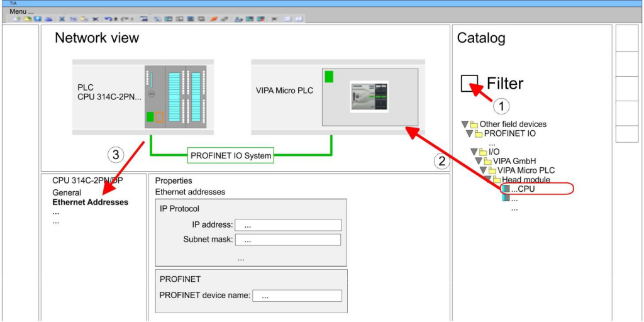Select the orange-outlined port on the PLC
Viewport: 644px width, 322px height.
tap(159, 117)
